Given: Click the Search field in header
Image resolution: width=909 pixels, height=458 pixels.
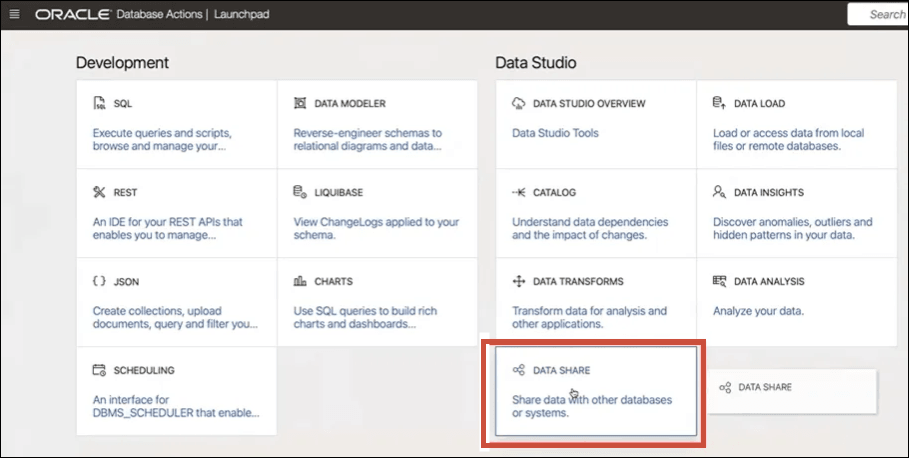Looking at the screenshot, I should pos(880,14).
